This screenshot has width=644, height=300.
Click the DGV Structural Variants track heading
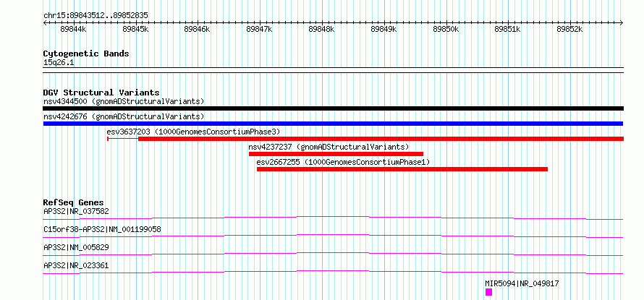point(101,93)
